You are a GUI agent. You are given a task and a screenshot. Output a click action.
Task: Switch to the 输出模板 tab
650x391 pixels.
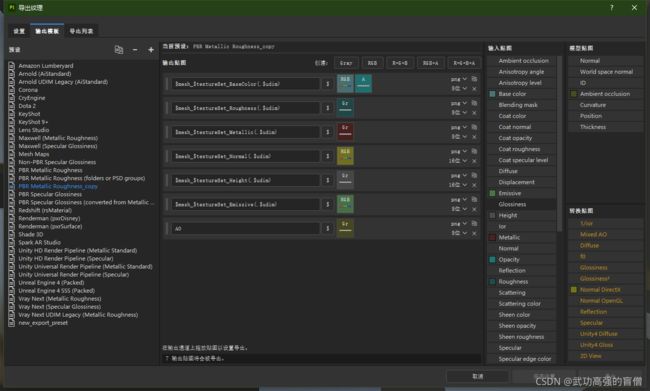tap(47, 31)
